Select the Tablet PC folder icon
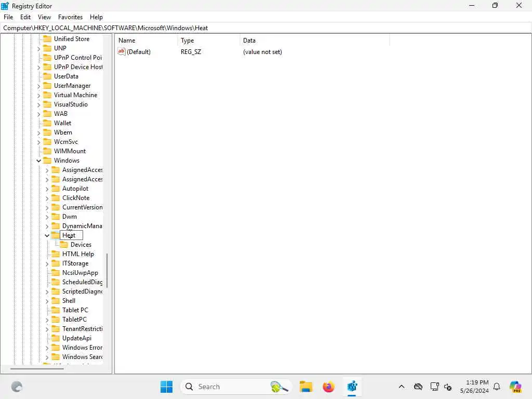Viewport: 532px width, 399px height. [55, 310]
